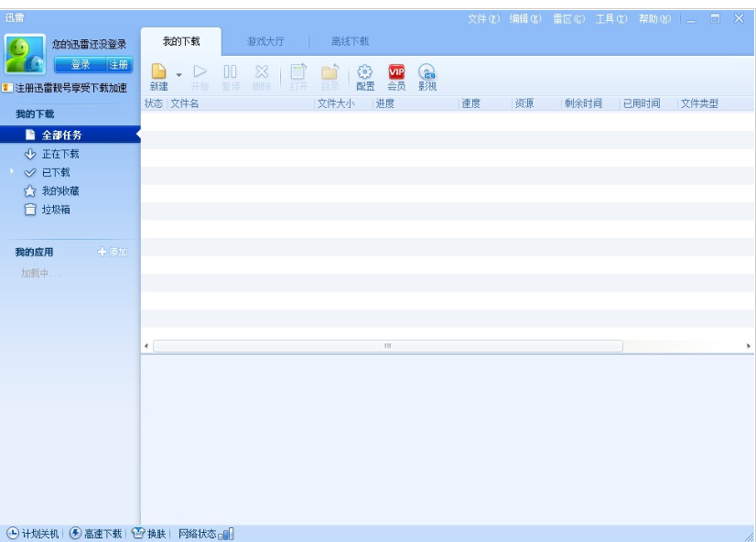Close the 迅雷 window
The image size is (756, 542).
coord(740,19)
